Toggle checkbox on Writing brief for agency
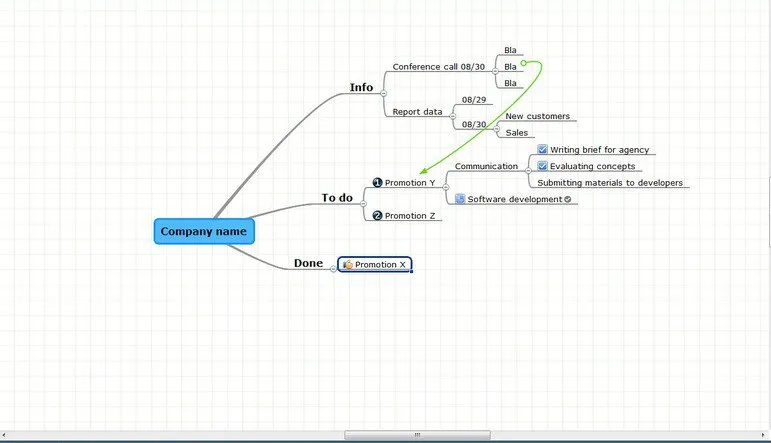The width and height of the screenshot is (771, 443). 542,149
